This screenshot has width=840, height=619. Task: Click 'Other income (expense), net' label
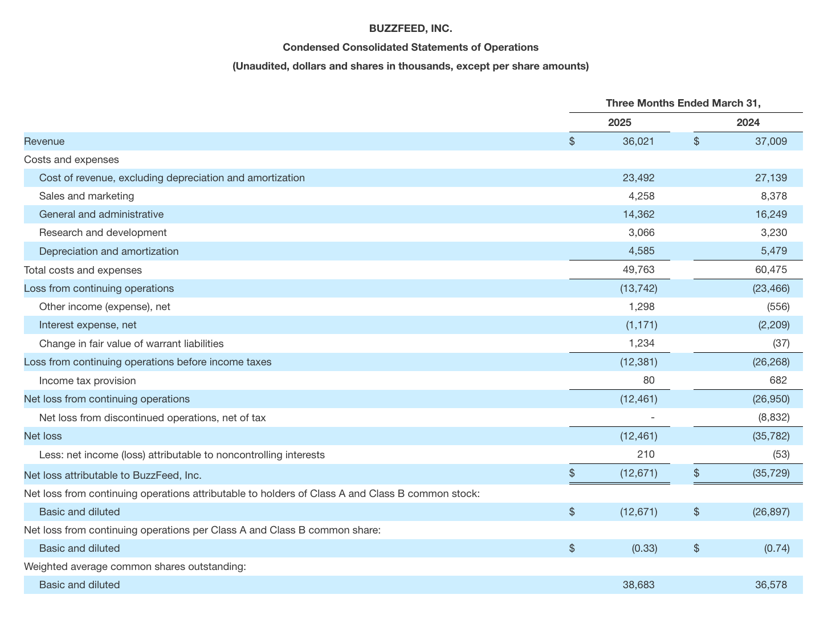[x=105, y=307]
